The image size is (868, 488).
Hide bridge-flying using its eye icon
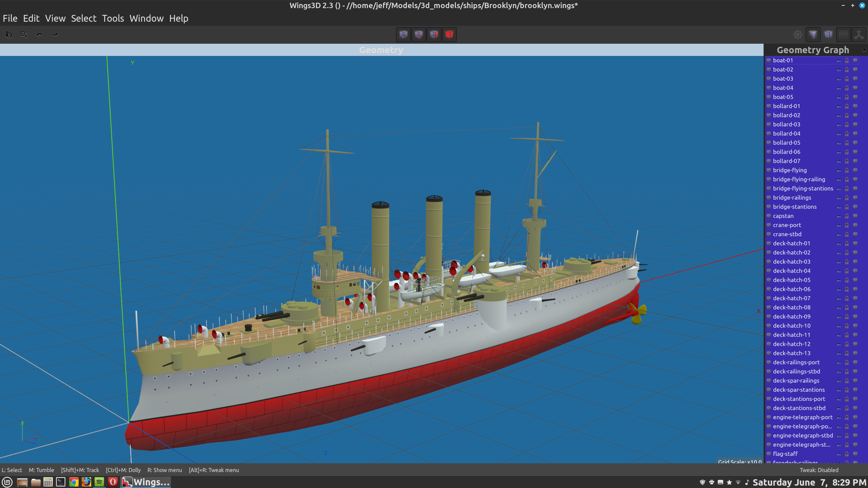tap(839, 170)
